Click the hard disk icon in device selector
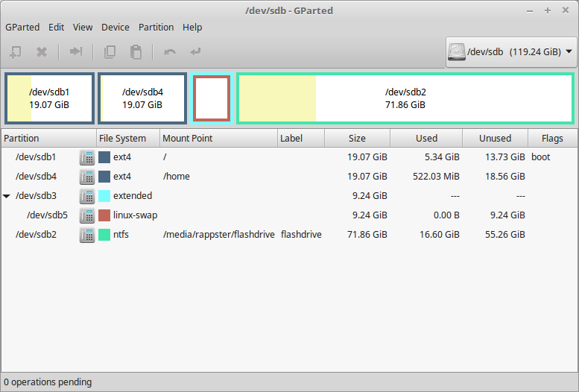Viewport: 579px width, 392px height. pos(456,51)
